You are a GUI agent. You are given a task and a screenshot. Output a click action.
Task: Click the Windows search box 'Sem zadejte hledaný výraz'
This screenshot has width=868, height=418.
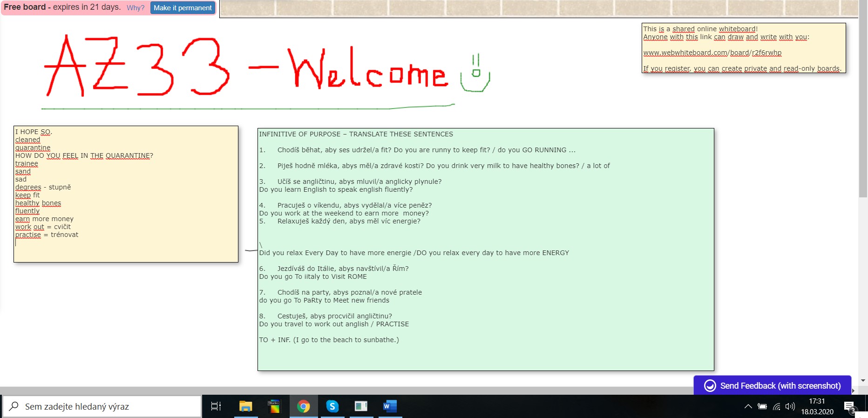[x=102, y=406]
